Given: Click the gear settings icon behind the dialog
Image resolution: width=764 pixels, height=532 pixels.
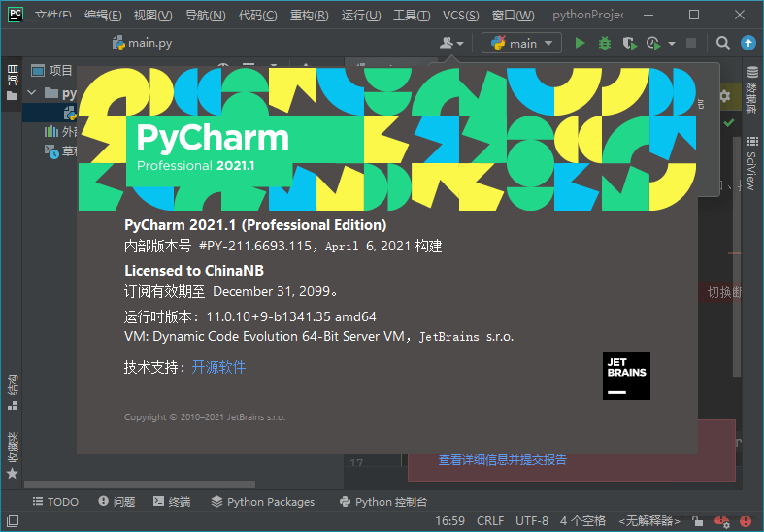Looking at the screenshot, I should coord(725,95).
